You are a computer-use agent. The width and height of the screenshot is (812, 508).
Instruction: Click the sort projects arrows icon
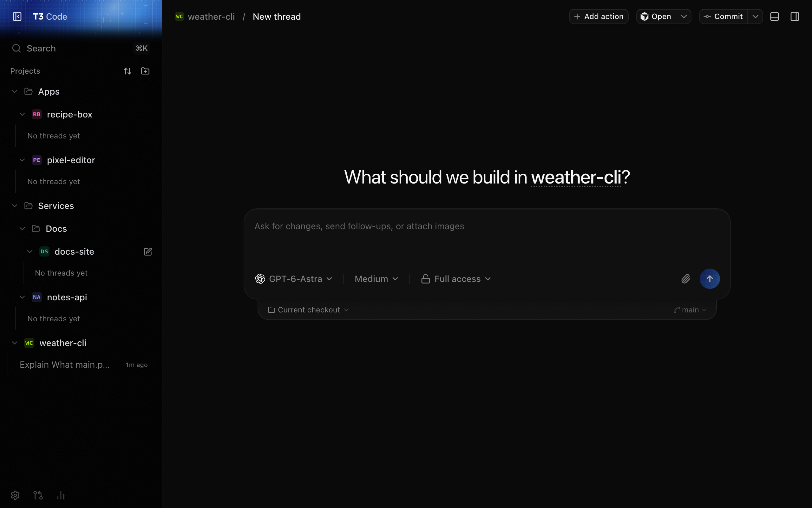tap(127, 71)
